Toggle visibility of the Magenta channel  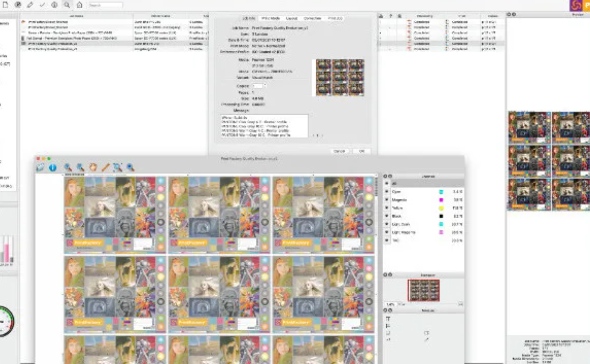[x=387, y=200]
